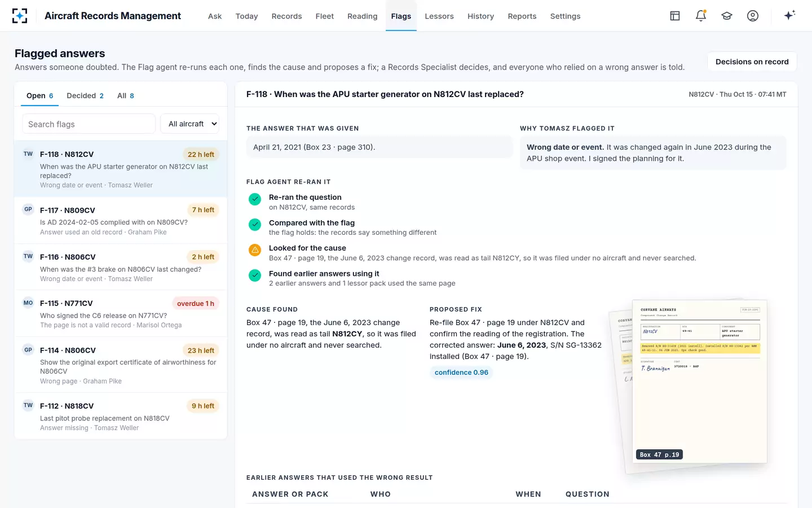Open the Reading section
Screen dimensions: 812x508
click(363, 16)
